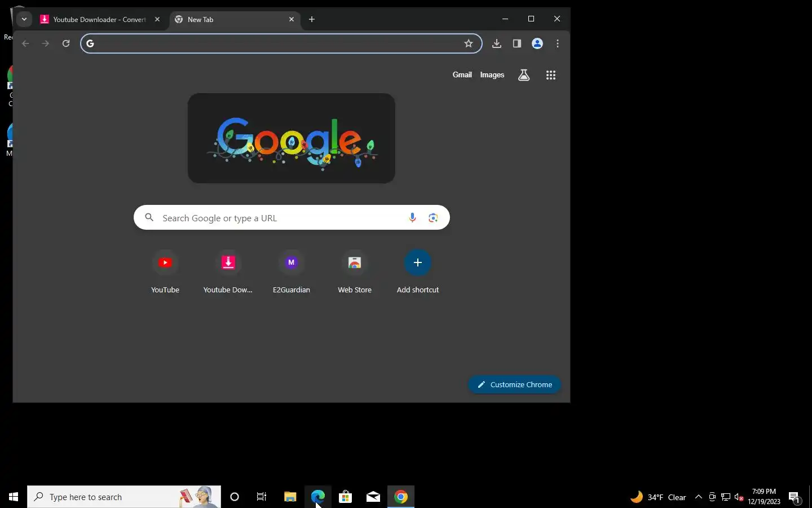812x508 pixels.
Task: Close the Youtube Downloader tab
Action: pos(157,19)
